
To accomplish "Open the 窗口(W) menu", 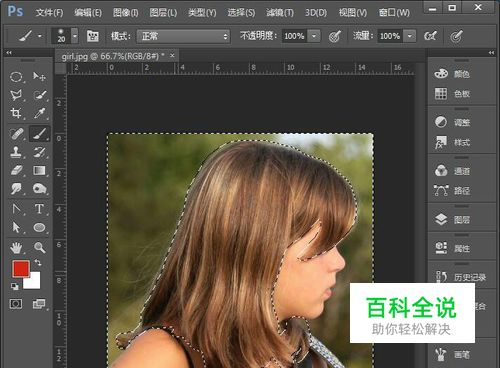I will tap(394, 13).
